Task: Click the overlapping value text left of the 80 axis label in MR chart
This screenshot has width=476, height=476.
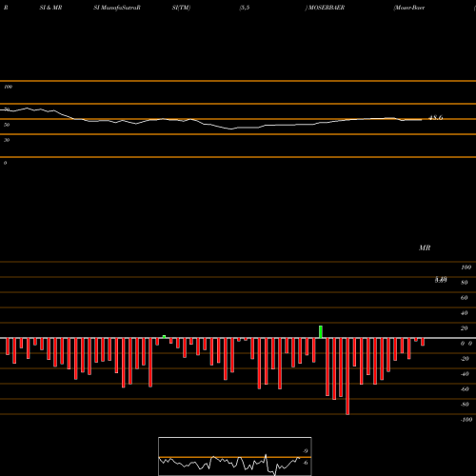Action: click(x=441, y=280)
